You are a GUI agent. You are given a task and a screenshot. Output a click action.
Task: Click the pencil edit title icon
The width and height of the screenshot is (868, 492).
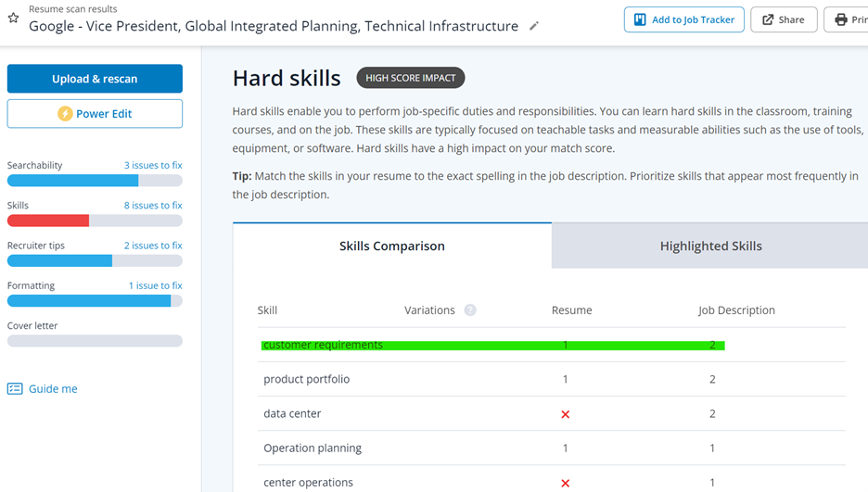pos(533,26)
